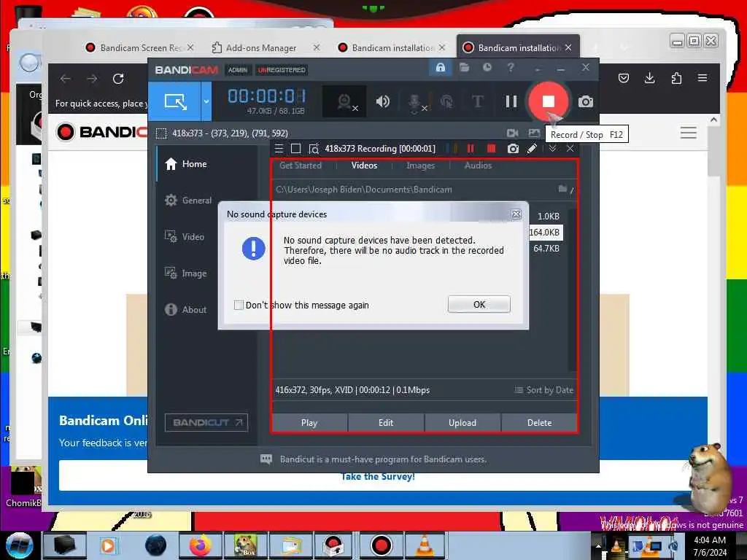This screenshot has height=560, width=747.
Task: Select the 164.0KB video entry
Action: [x=545, y=233]
